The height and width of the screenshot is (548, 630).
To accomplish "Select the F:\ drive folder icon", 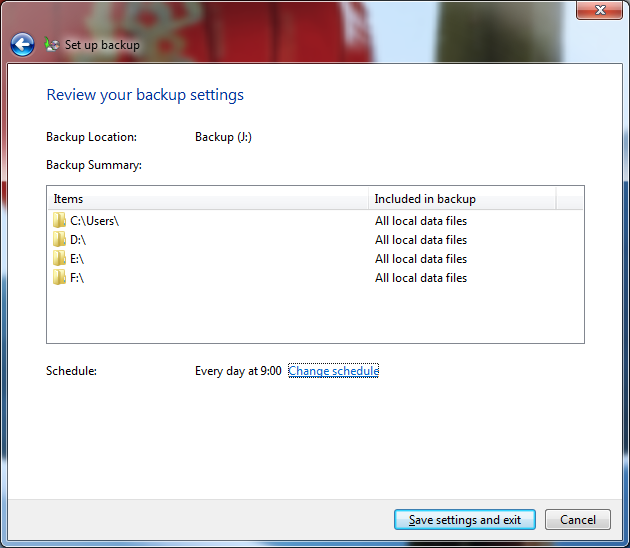I will 60,278.
